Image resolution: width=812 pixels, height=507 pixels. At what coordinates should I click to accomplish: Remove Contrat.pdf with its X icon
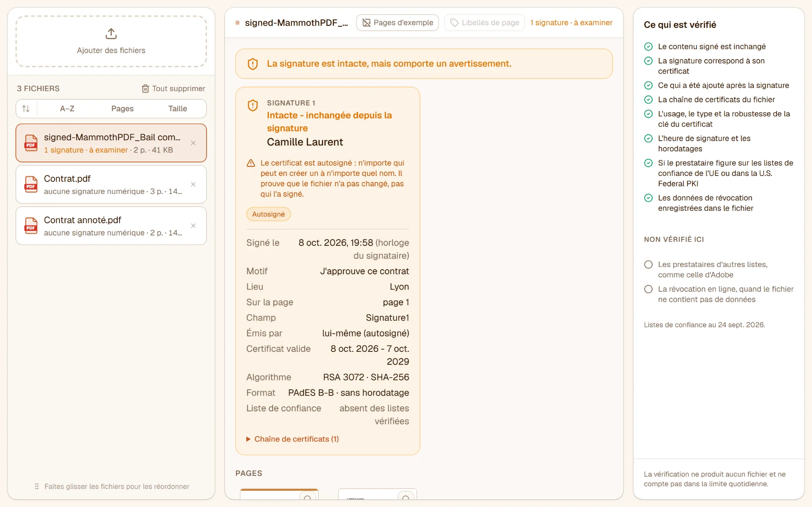[193, 184]
